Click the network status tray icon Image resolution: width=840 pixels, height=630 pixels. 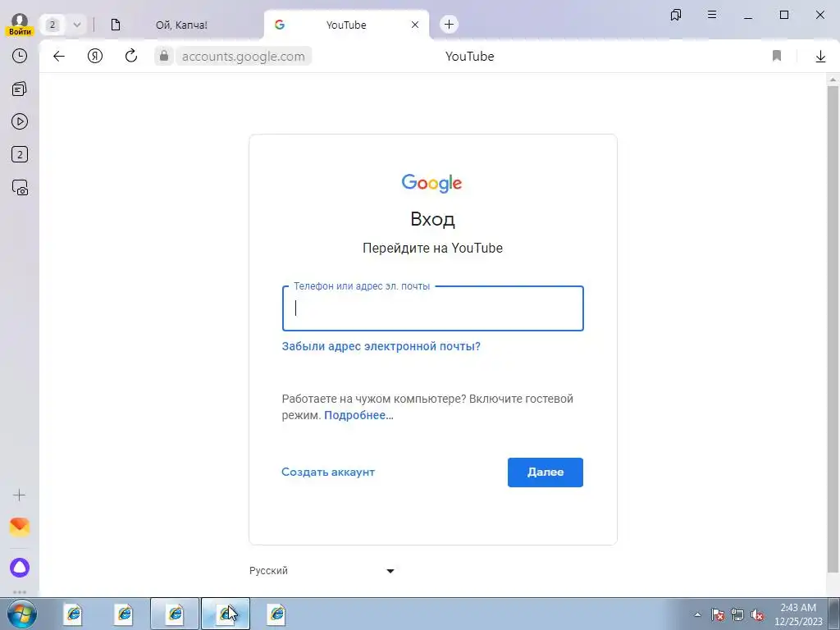click(737, 614)
